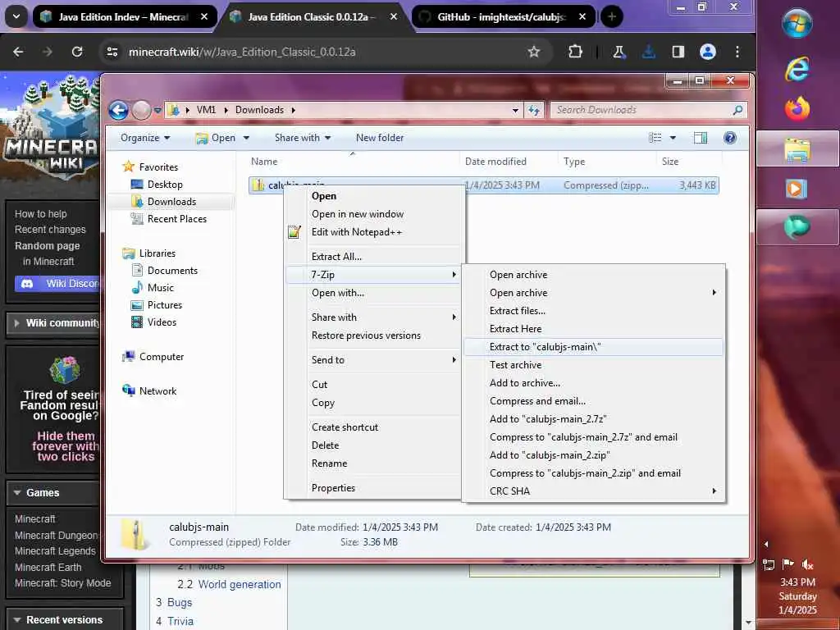Show hidden tray icons arrow

766,544
